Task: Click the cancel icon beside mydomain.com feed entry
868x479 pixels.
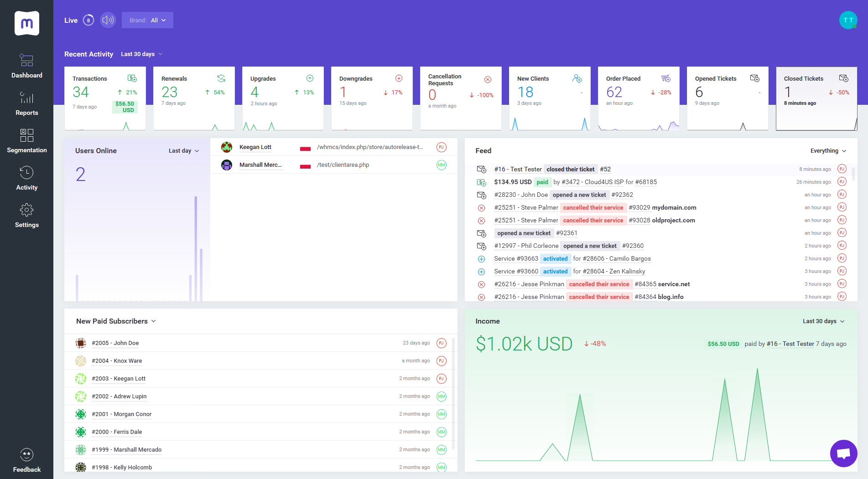Action: (x=481, y=208)
